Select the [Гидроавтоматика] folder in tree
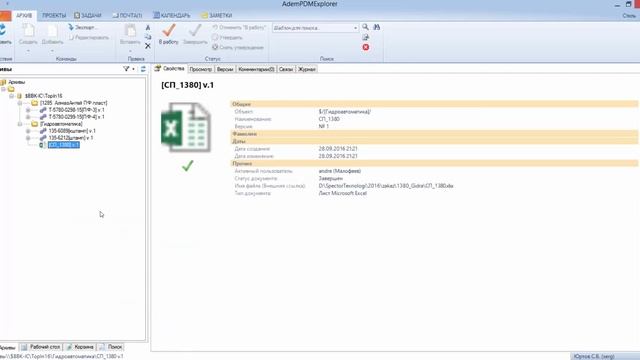The width and height of the screenshot is (640, 360). [61, 124]
